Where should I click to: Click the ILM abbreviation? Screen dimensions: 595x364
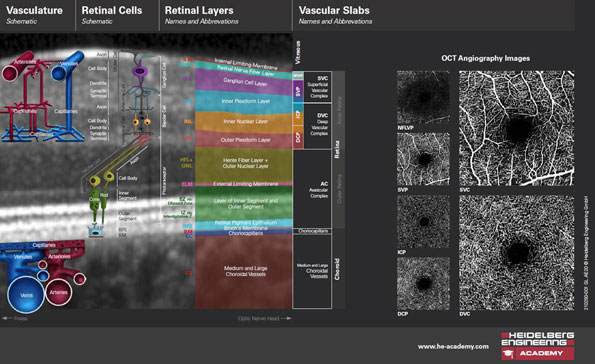tap(188, 60)
